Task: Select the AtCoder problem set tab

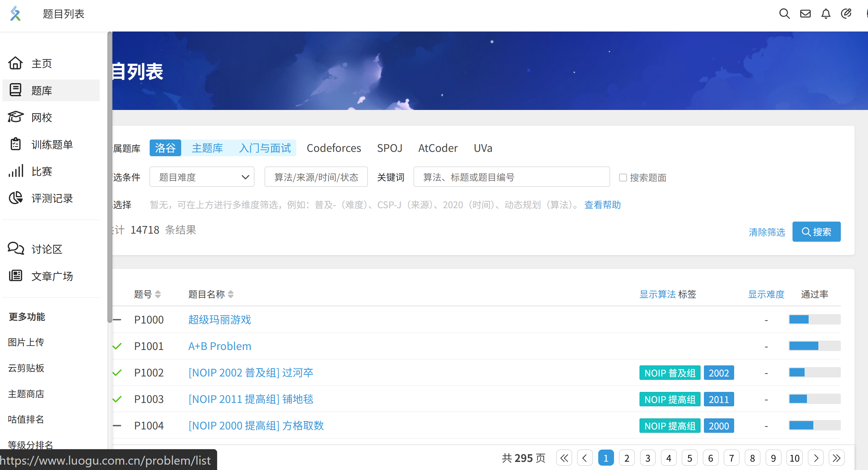Action: point(438,148)
